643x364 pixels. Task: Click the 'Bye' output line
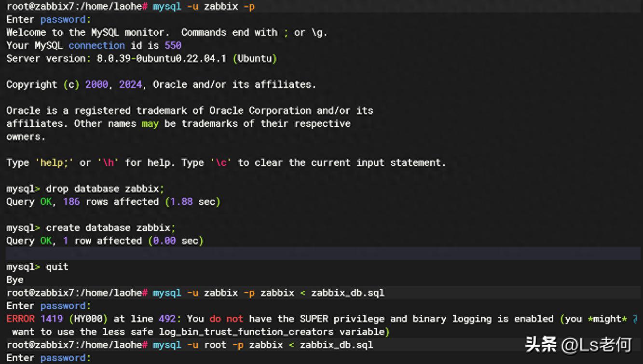coord(15,280)
